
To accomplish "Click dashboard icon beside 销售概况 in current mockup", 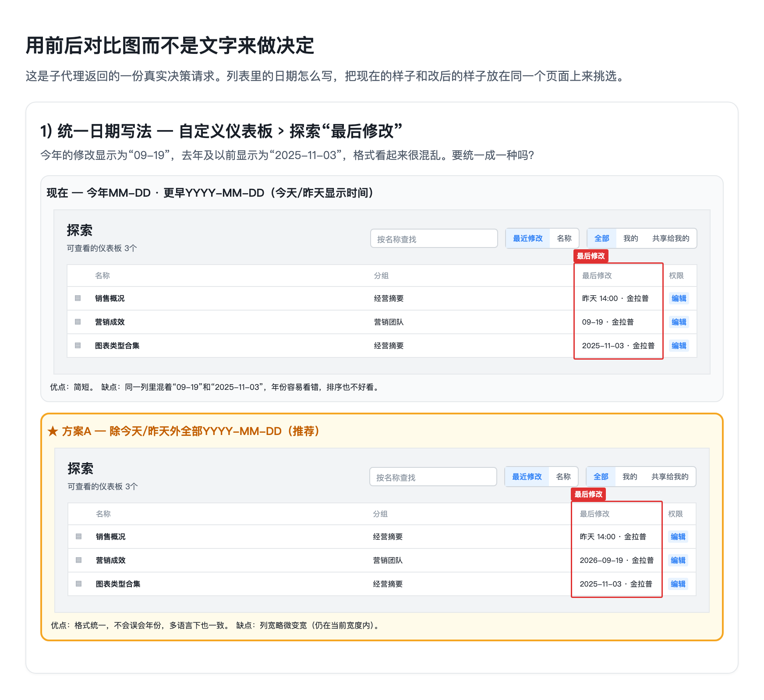I will point(78,298).
